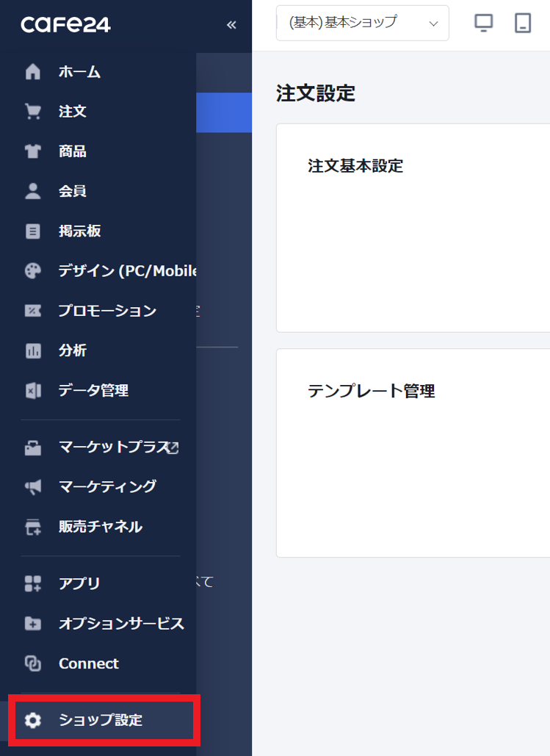Open the アプリ menu item
This screenshot has width=550, height=756.
pyautogui.click(x=79, y=583)
